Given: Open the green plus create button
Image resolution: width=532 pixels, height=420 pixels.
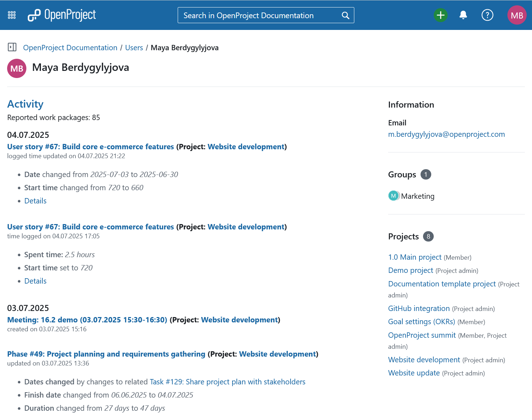Looking at the screenshot, I should click(440, 15).
